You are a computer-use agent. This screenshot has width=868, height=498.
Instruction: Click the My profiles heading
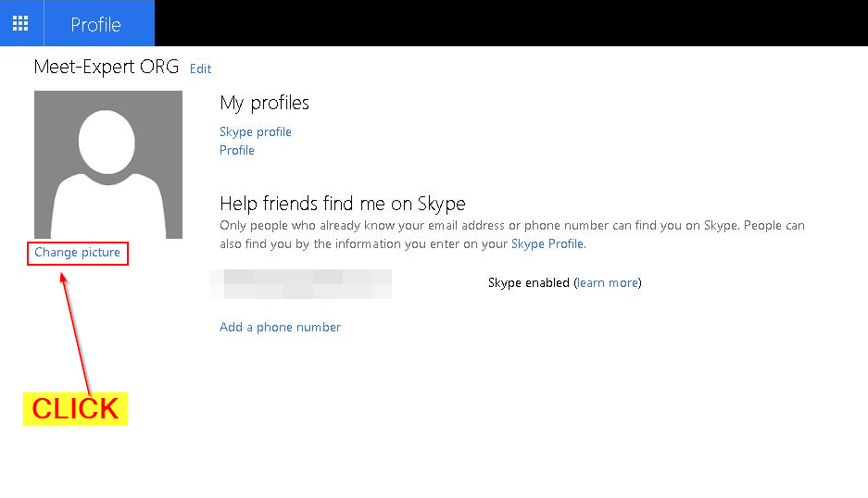point(265,103)
